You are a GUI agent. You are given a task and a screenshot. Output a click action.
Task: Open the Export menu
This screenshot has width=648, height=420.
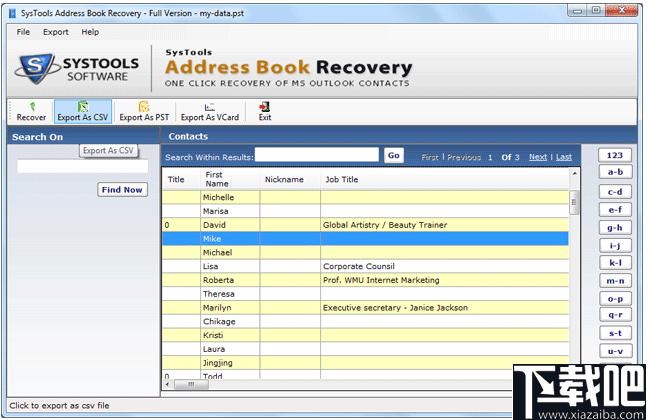(x=56, y=32)
